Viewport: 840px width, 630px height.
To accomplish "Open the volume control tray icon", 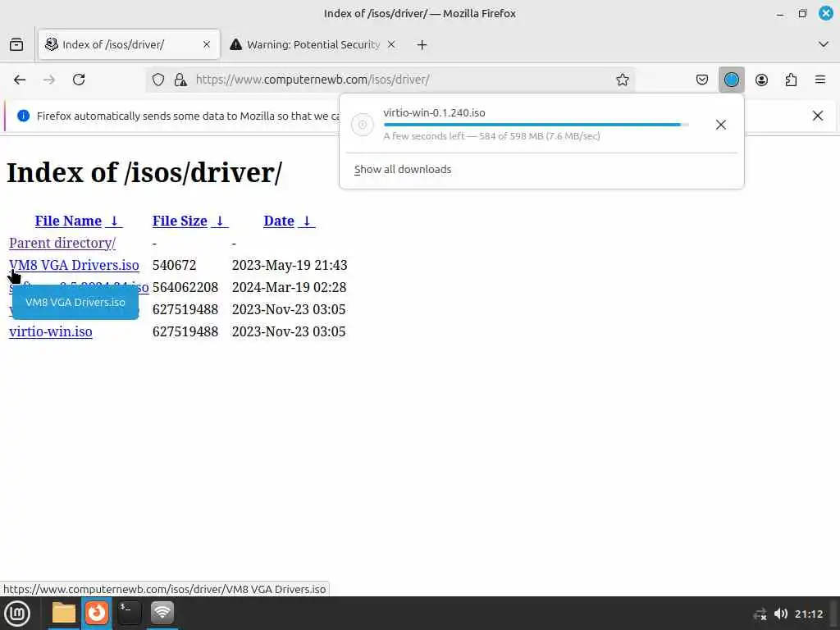I will (781, 614).
